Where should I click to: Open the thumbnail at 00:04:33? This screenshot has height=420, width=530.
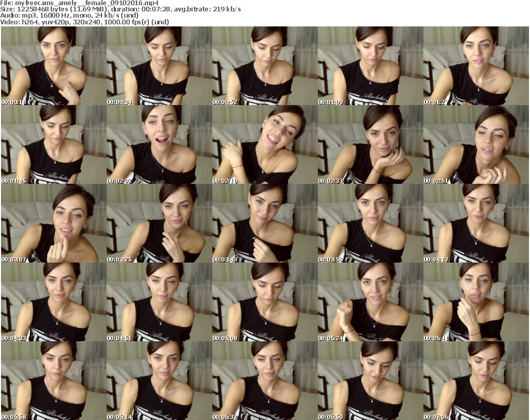point(53,302)
